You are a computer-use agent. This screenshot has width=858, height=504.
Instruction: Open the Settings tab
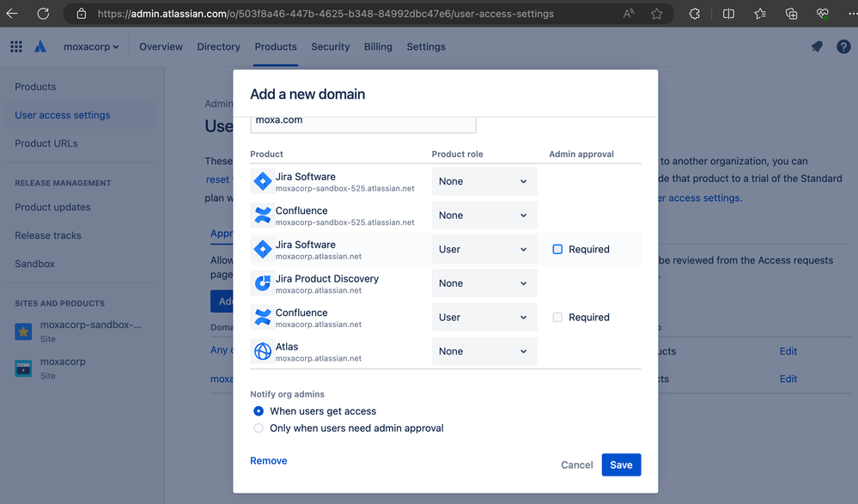click(x=426, y=46)
